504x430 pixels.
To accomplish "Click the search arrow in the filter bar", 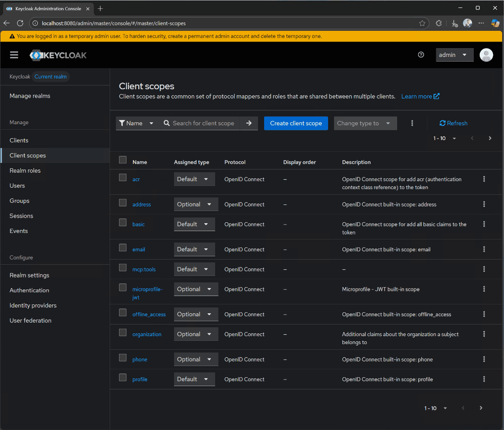I will point(249,123).
